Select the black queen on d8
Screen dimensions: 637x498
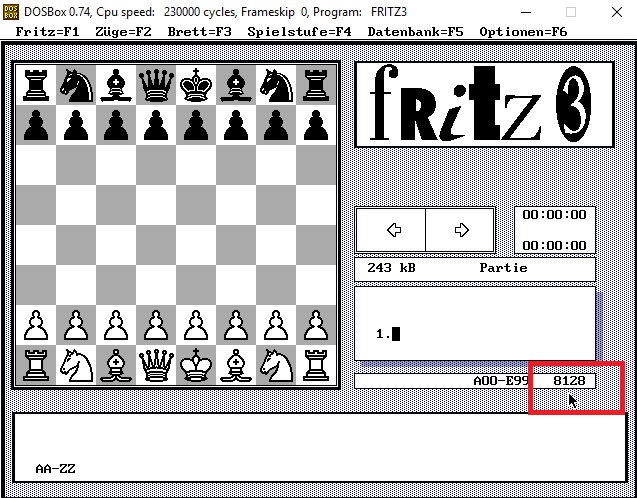click(x=156, y=85)
